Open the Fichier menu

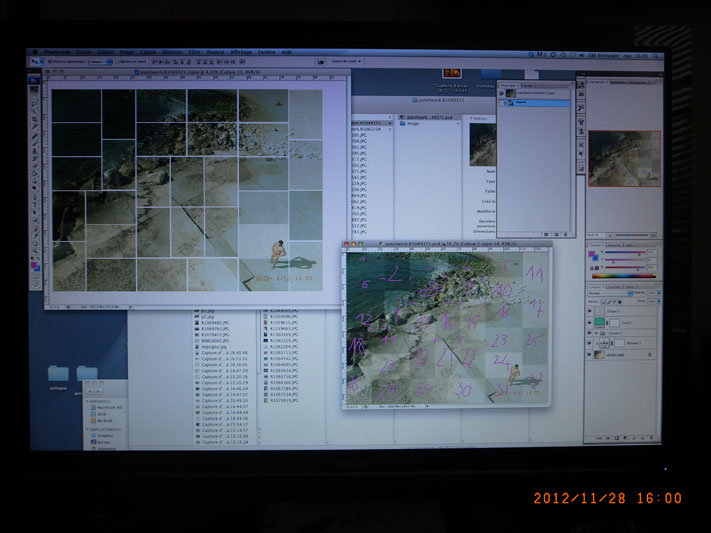coord(83,52)
